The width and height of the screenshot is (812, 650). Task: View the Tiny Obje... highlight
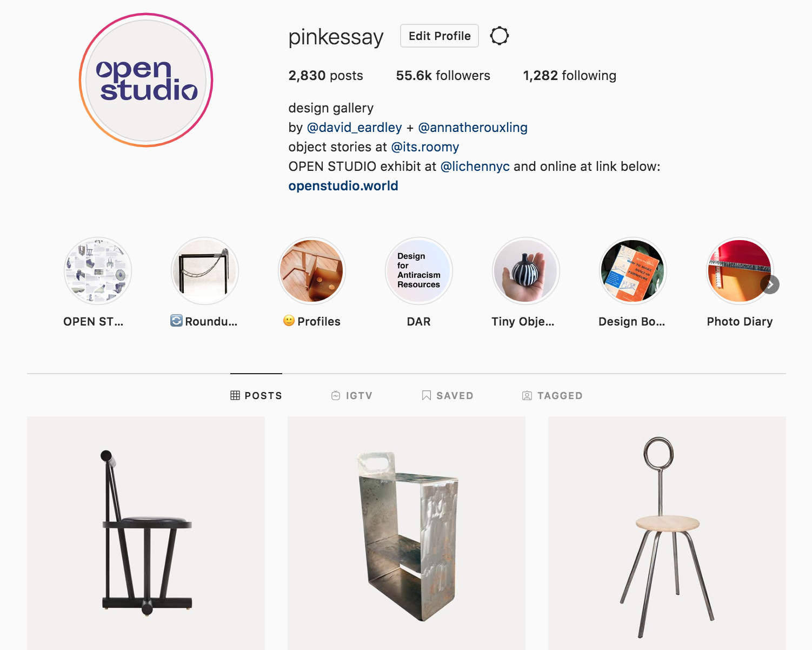[525, 271]
